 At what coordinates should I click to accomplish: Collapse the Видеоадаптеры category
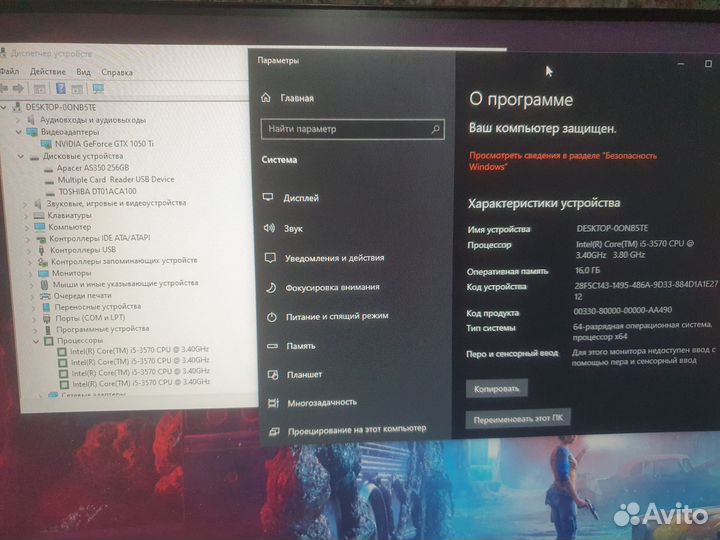(x=19, y=132)
